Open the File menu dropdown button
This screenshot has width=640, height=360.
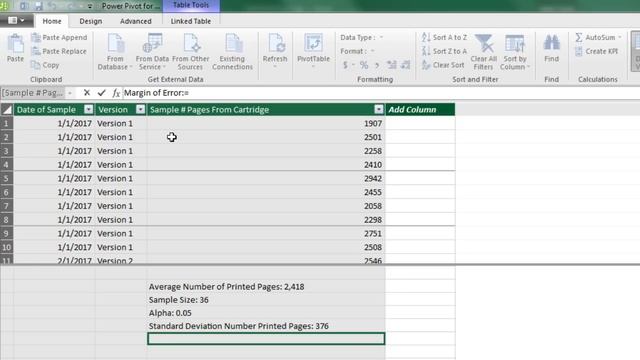[x=16, y=20]
